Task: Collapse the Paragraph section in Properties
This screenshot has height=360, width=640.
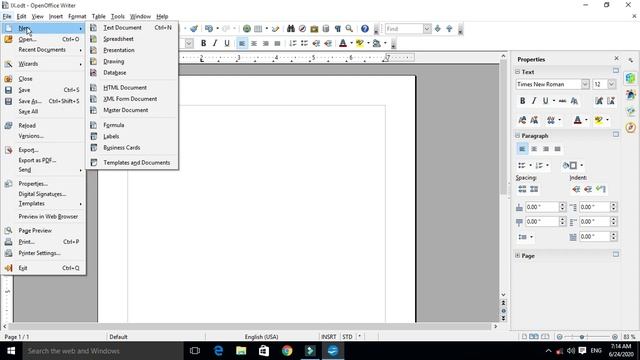Action: tap(518, 136)
